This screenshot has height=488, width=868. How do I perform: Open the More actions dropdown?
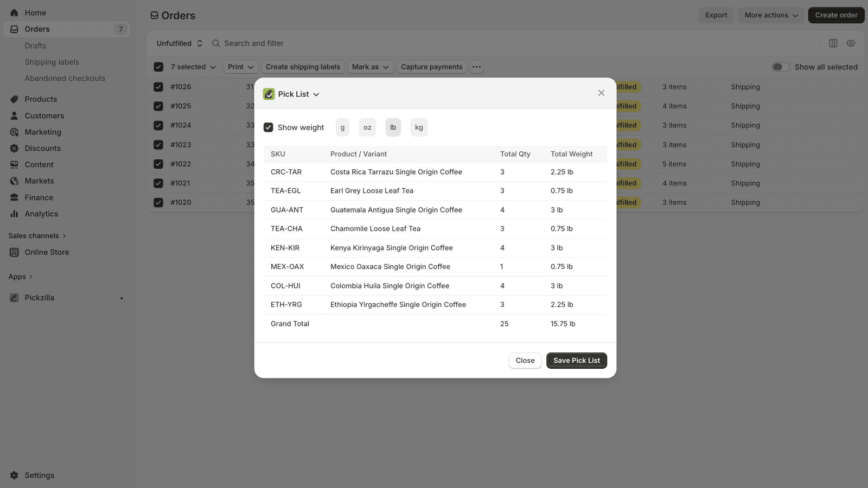click(x=771, y=15)
